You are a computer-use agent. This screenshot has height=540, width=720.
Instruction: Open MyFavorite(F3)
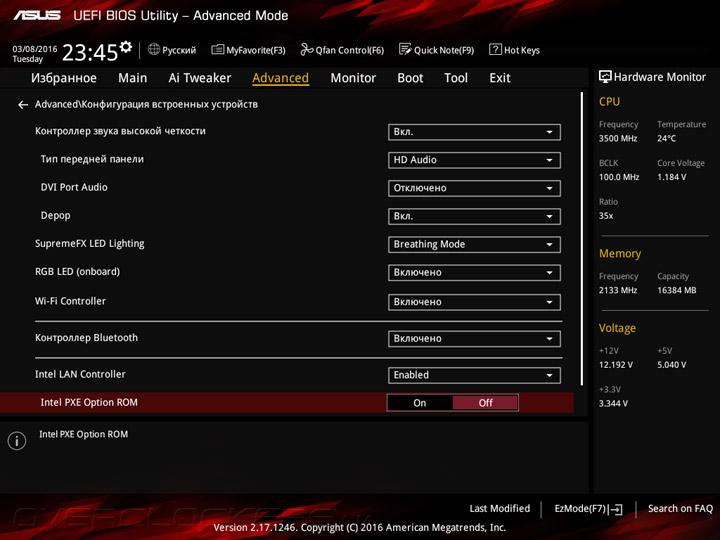coord(248,50)
